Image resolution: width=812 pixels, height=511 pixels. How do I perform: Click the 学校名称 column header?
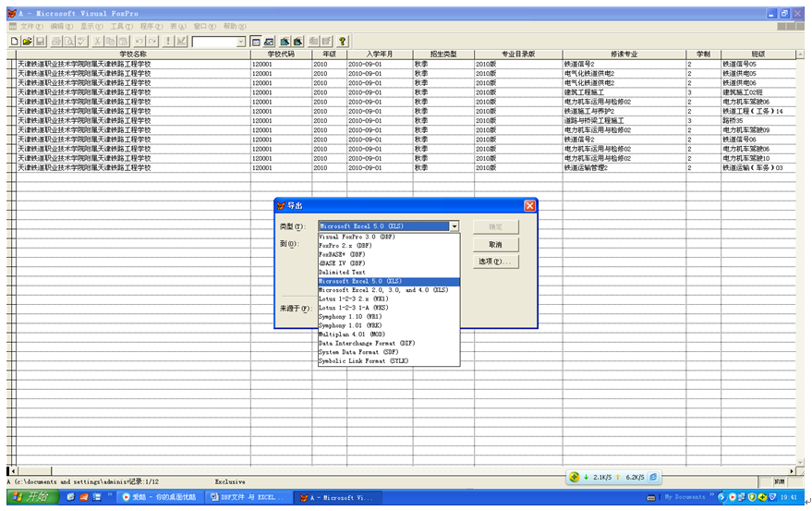point(133,54)
